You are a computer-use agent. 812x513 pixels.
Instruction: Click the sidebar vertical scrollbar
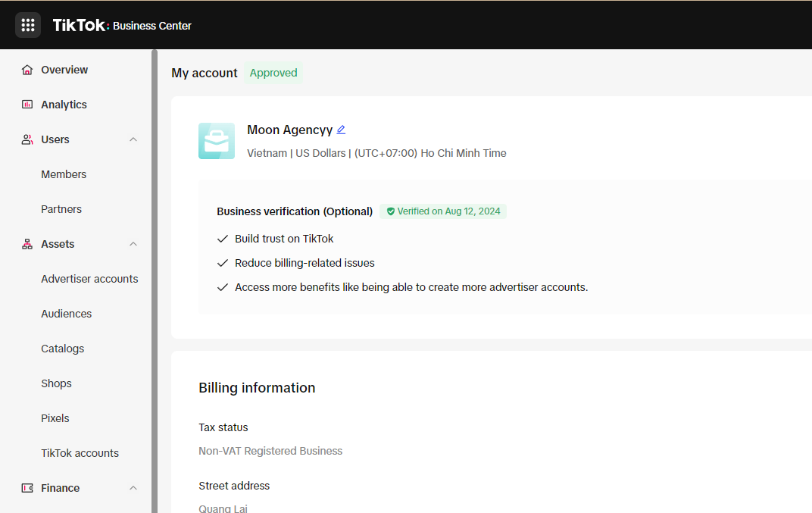coord(155,281)
